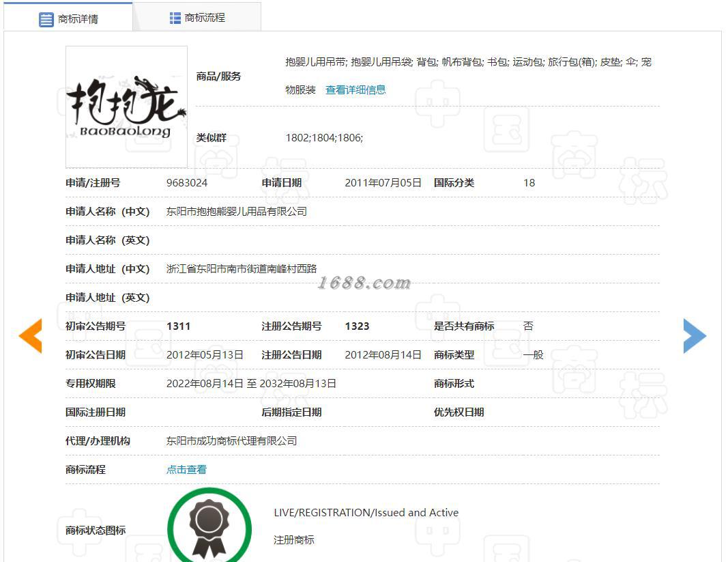The image size is (728, 562).
Task: Click the 申请/注册号 label
Action: 93,183
